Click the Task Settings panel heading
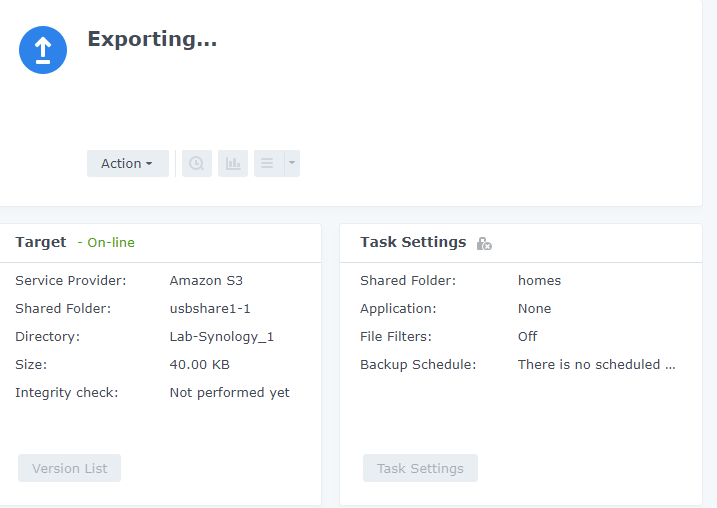 pos(413,242)
